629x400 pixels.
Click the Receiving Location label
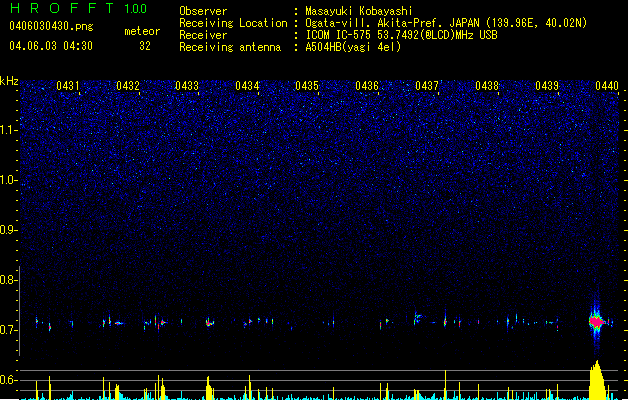click(233, 23)
